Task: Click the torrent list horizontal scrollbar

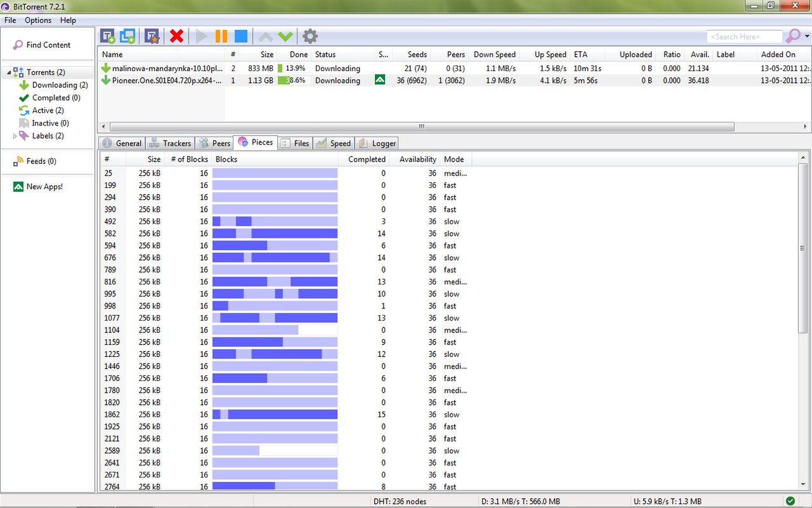Action: point(422,127)
